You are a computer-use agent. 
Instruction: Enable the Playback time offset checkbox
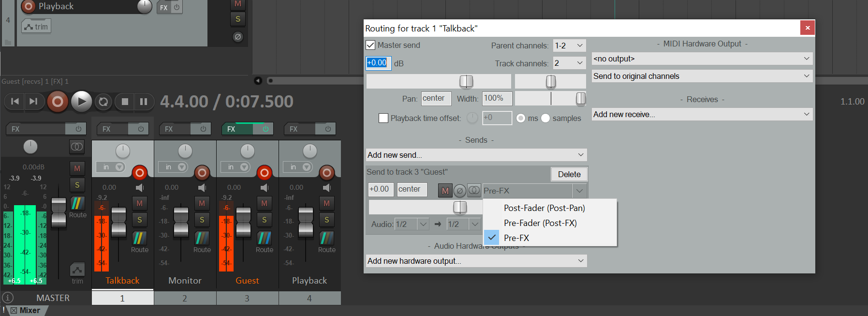tap(383, 118)
